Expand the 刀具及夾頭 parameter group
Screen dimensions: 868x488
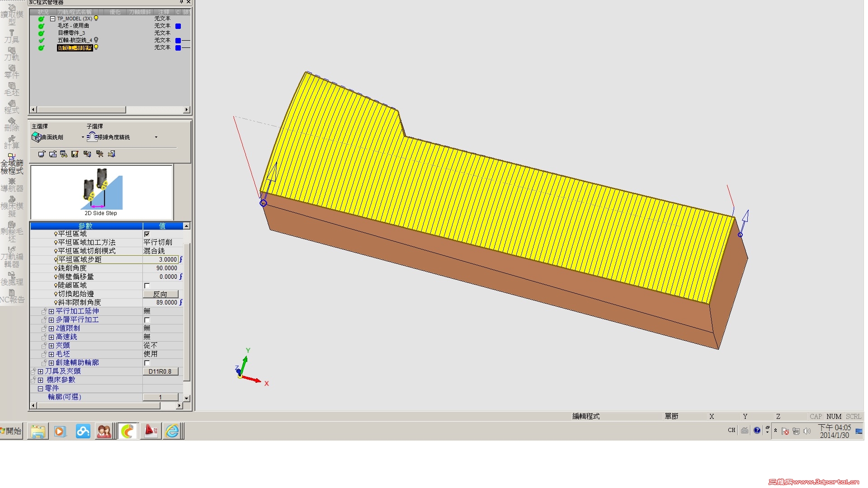tap(41, 371)
